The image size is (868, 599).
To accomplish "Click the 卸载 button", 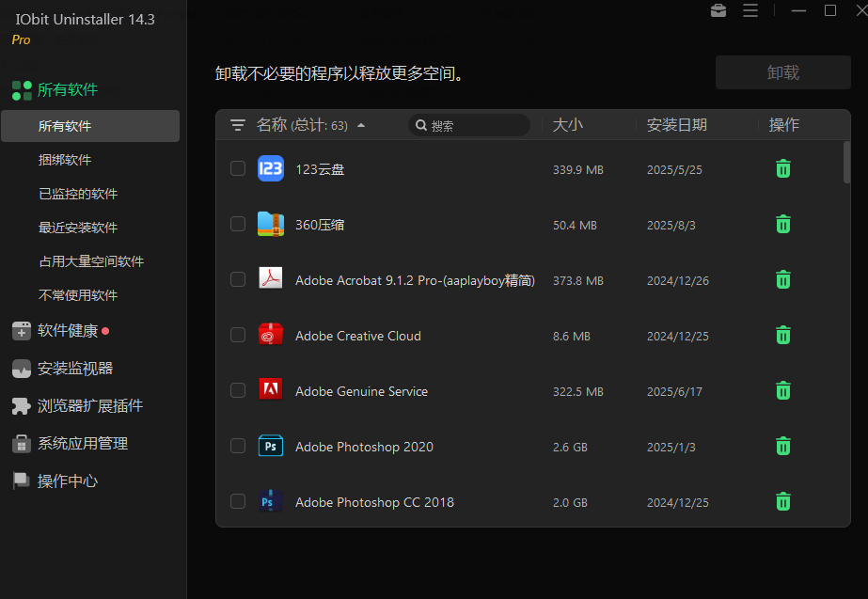I will tap(782, 72).
